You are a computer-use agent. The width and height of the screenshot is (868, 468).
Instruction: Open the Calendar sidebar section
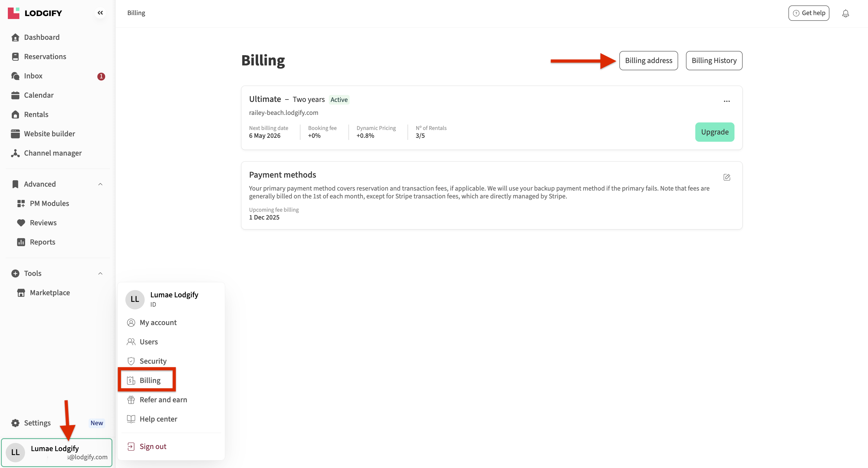pyautogui.click(x=38, y=95)
